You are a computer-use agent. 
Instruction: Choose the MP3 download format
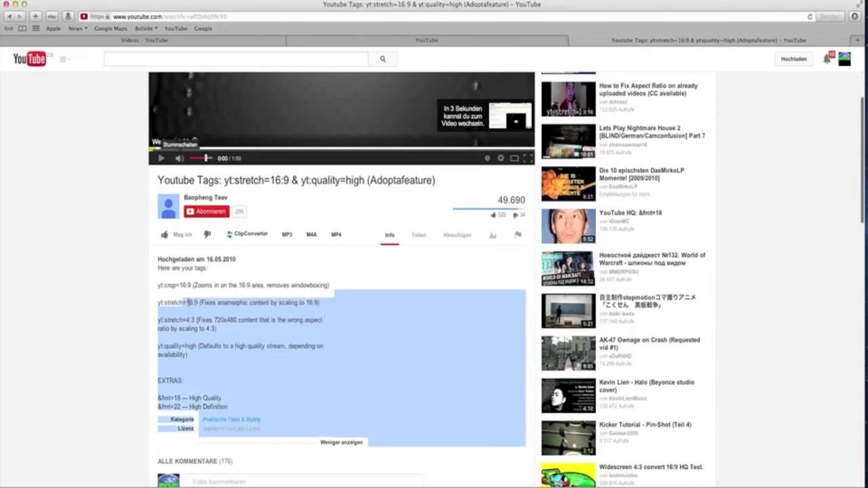287,235
